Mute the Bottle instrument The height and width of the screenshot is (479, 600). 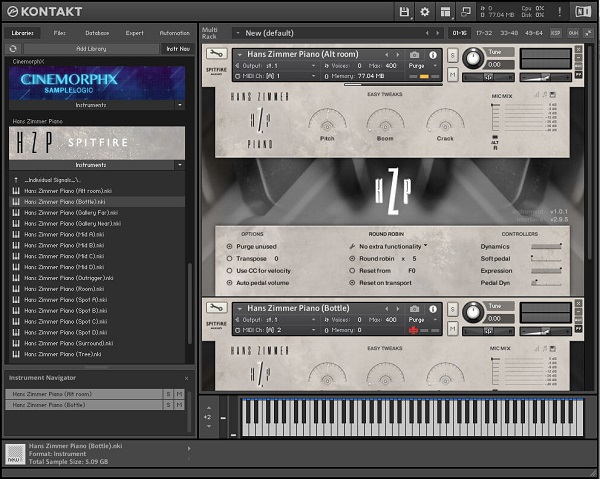(x=452, y=328)
